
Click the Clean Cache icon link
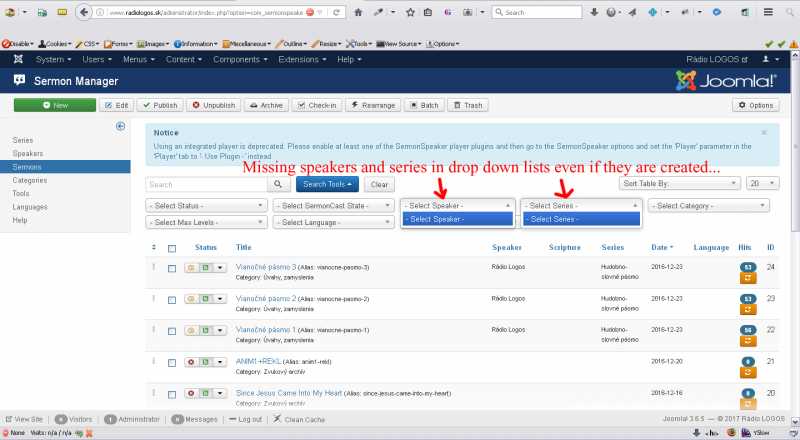click(298, 419)
